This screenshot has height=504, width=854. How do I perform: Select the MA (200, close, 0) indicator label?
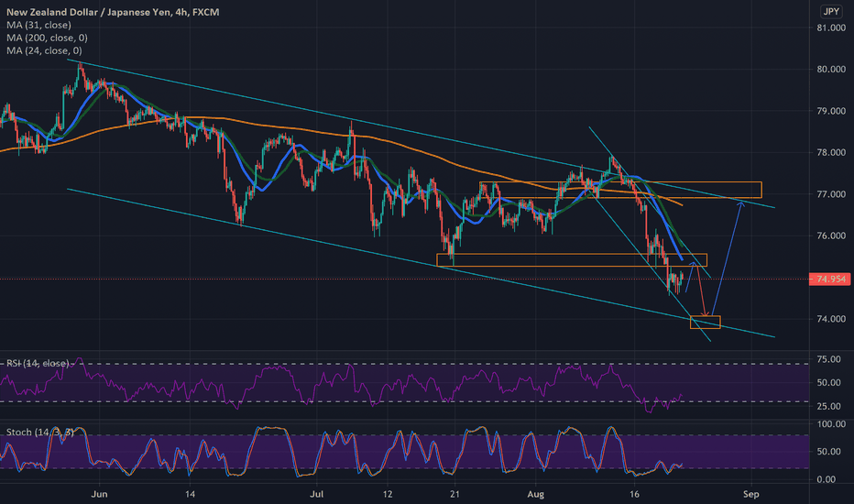click(x=47, y=38)
